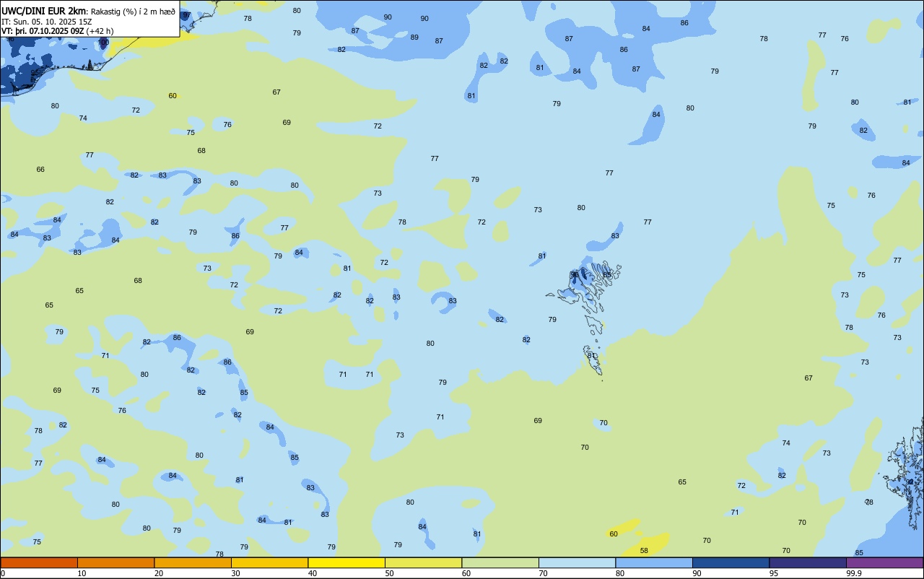This screenshot has width=924, height=579.
Task: Select the '66' humidity value on the map
Action: point(40,169)
